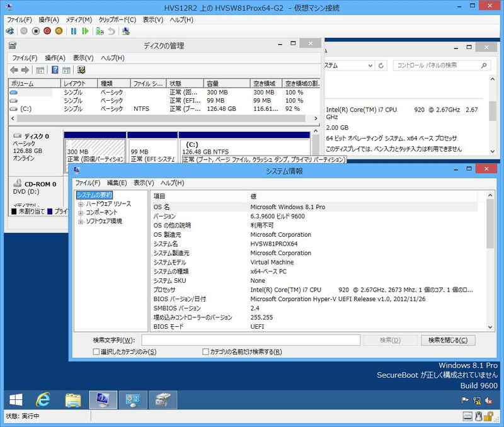Viewport: 504px width, 427px height.
Task: Click the Back arrow in Disk Management toolbar
Action: pyautogui.click(x=14, y=70)
